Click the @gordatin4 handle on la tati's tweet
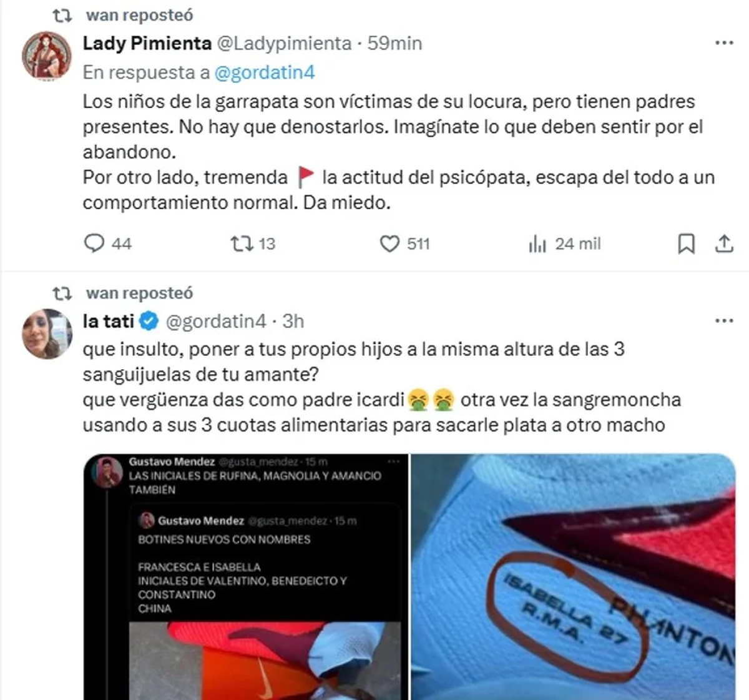749x700 pixels. 216,321
